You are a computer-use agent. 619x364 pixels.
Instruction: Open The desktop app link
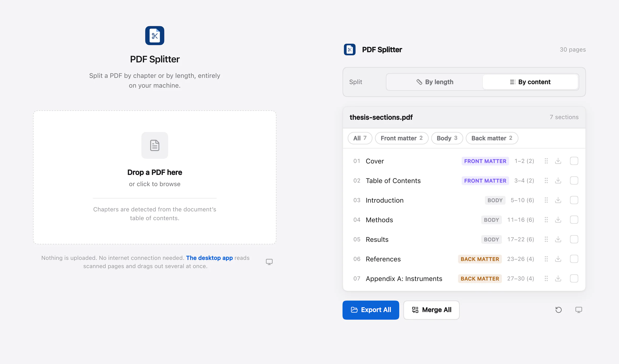209,258
